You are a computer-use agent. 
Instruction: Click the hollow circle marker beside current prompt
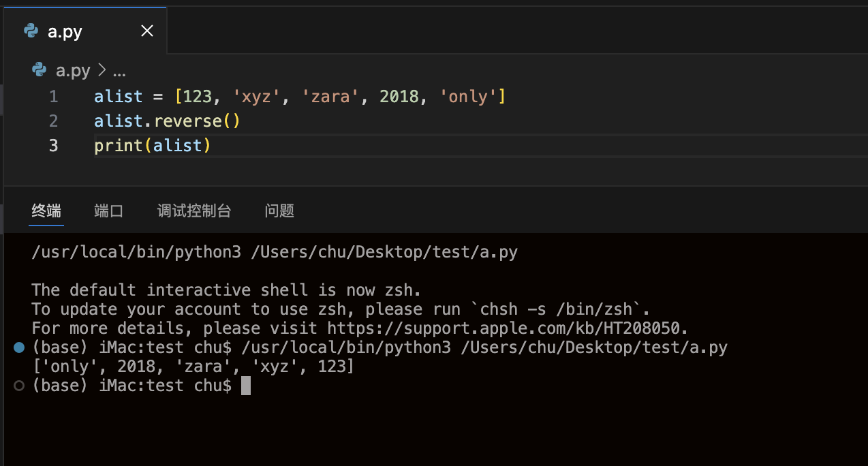19,386
